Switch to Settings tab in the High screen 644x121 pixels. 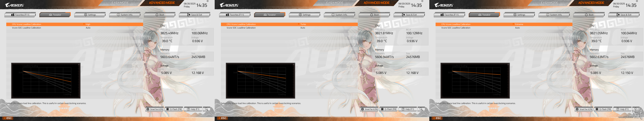tap(90, 15)
